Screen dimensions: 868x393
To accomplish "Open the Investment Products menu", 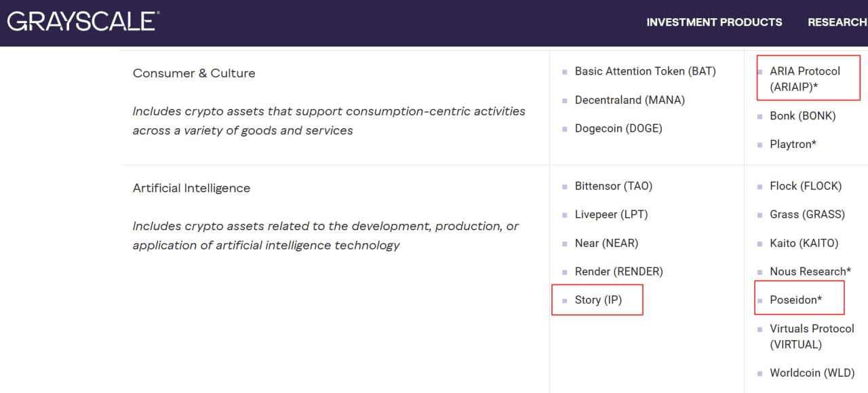I will [714, 22].
